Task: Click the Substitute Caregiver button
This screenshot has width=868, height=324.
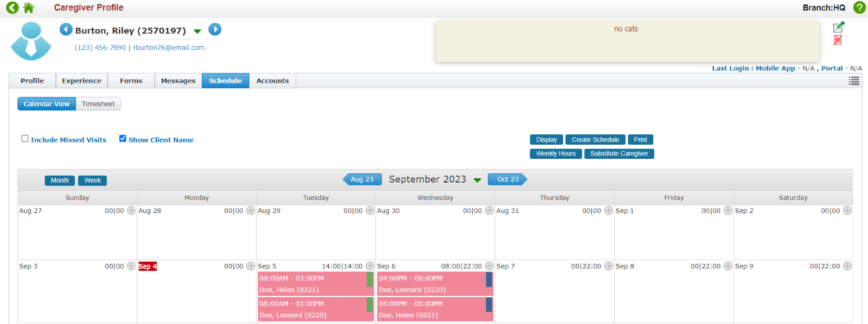Action: pos(619,154)
